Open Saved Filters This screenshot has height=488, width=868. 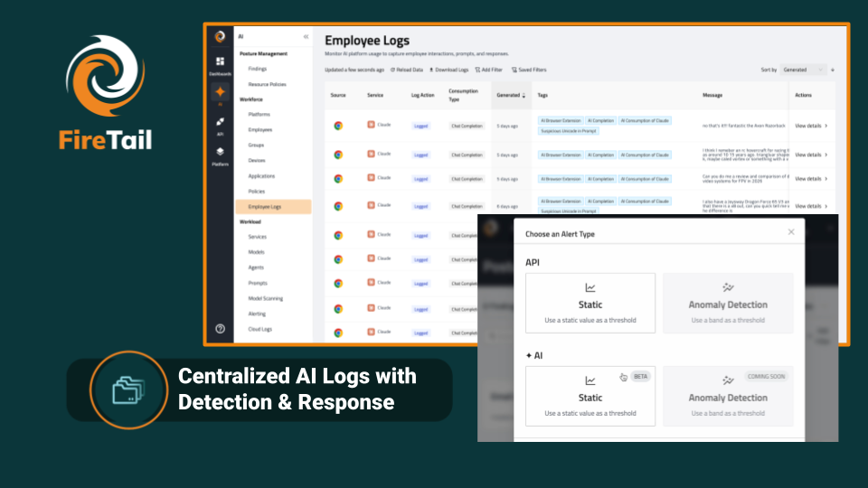(x=529, y=70)
